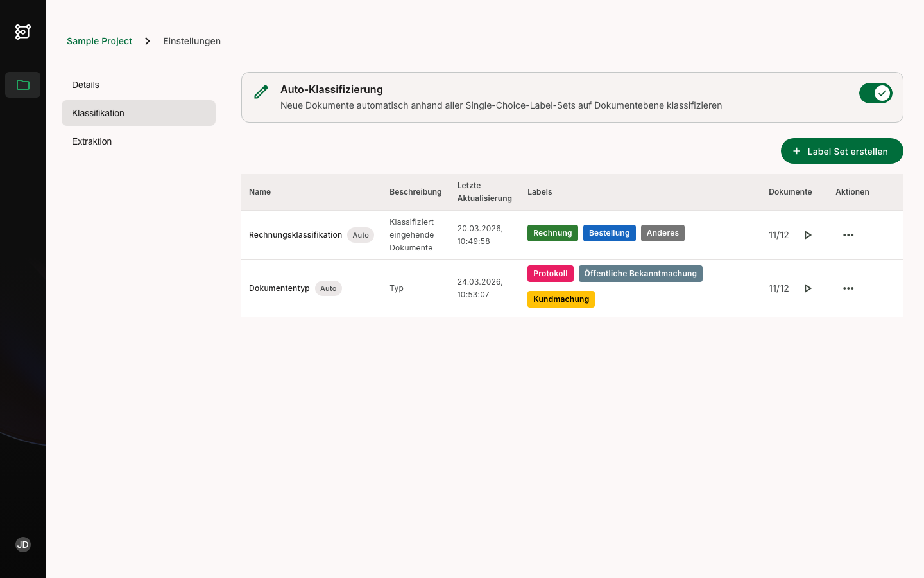Open the projects folder icon in sidebar
This screenshot has height=578, width=924.
[x=23, y=85]
